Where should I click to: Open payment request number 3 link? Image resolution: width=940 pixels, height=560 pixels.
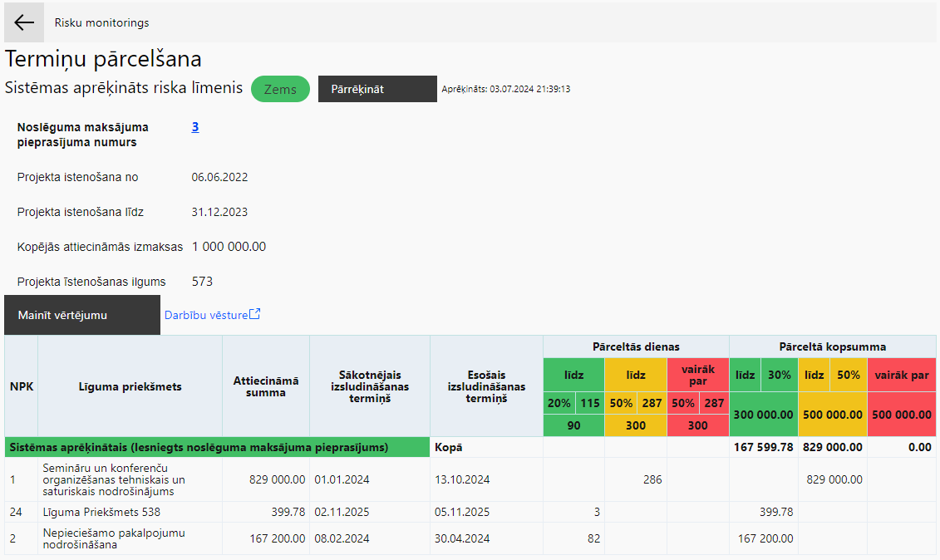click(194, 126)
